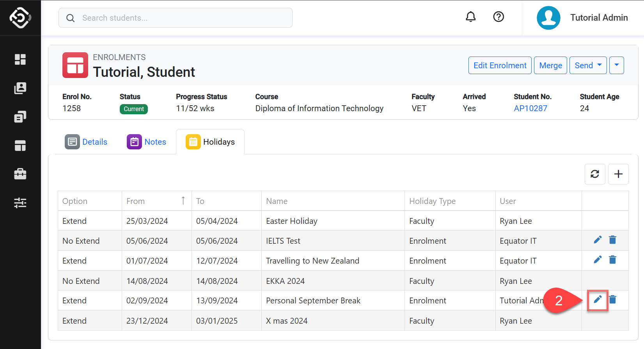Toggle sort arrow on From column
This screenshot has height=349, width=644.
coord(183,200)
